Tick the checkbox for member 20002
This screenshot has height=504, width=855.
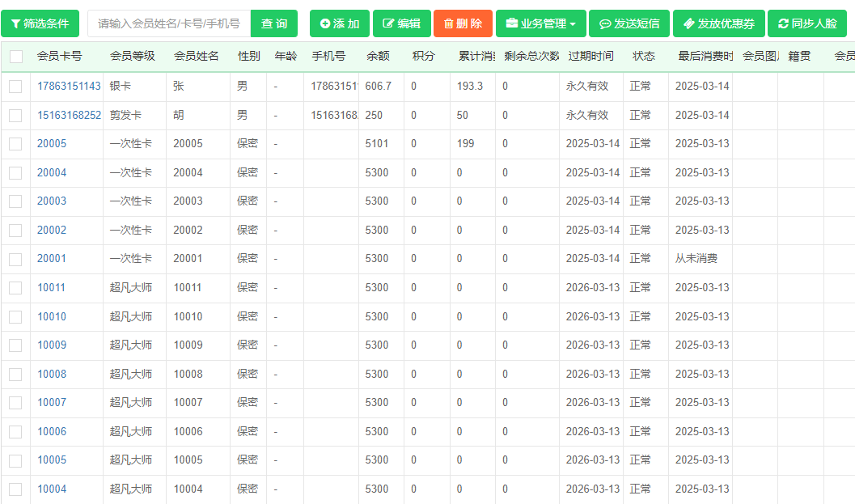15,230
